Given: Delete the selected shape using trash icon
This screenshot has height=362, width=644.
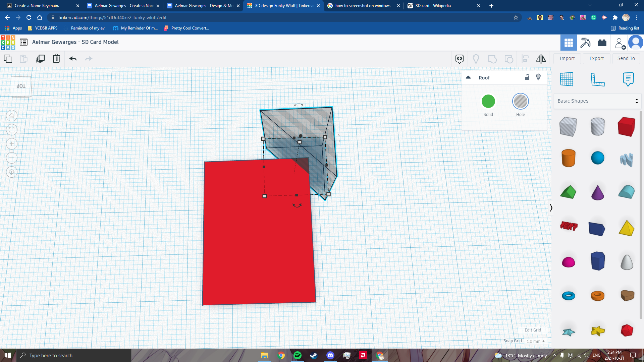Looking at the screenshot, I should [x=56, y=59].
